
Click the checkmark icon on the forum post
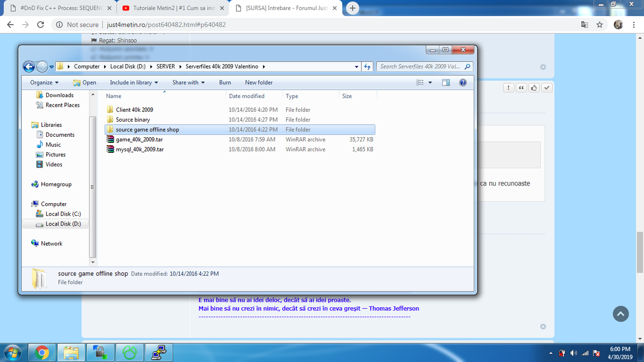coord(547,88)
